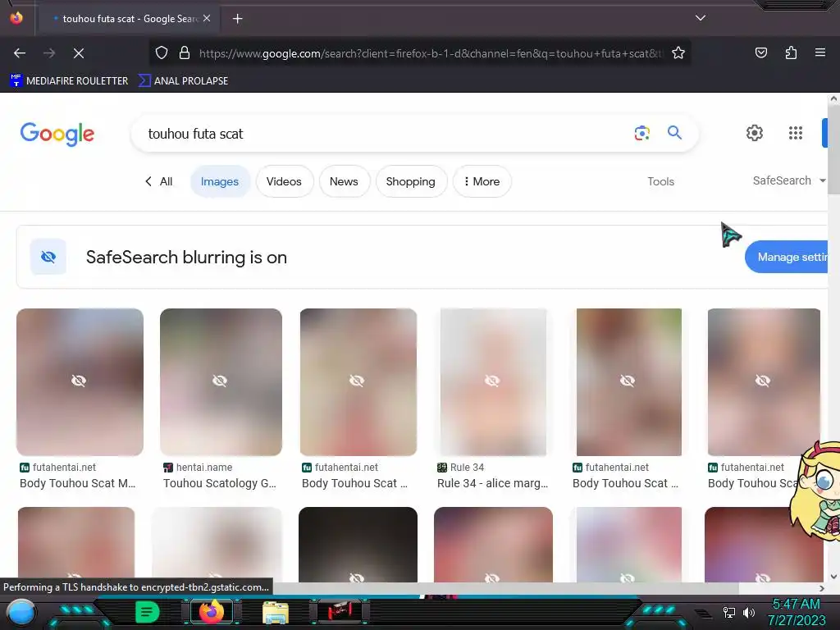
Task: Switch to Firefox on the taskbar
Action: click(212, 612)
